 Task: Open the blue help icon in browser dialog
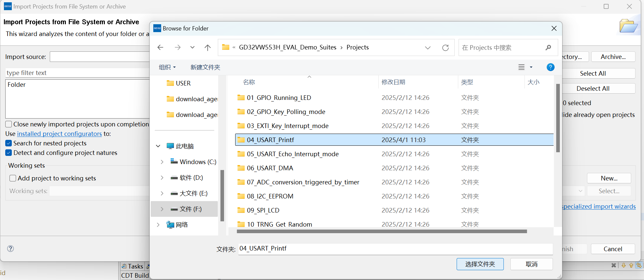click(x=550, y=67)
